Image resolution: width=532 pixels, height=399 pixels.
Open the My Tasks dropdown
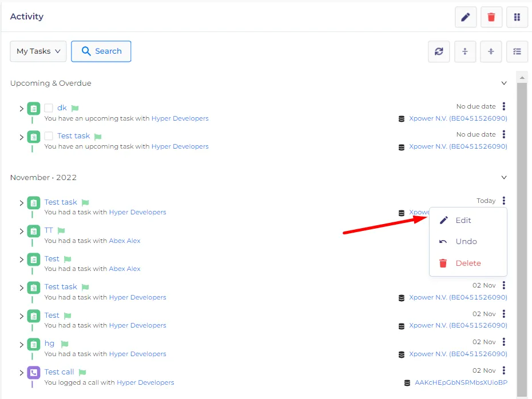(38, 51)
